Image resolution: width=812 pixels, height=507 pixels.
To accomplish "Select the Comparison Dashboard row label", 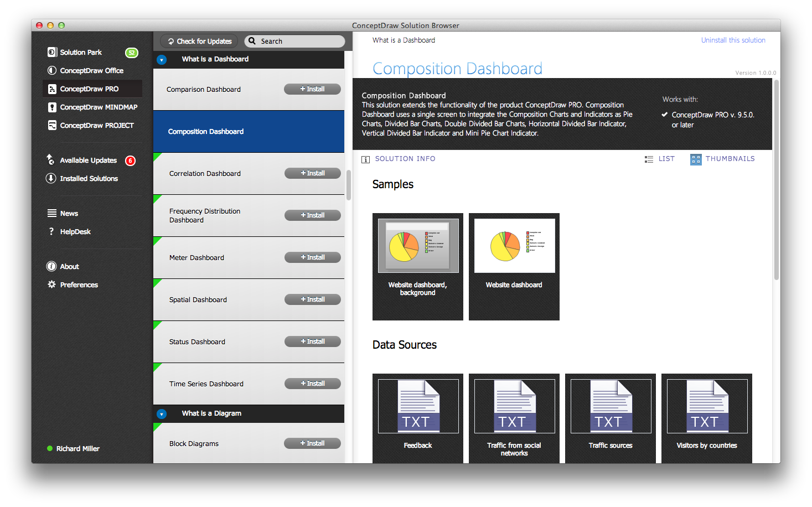I will pos(204,90).
